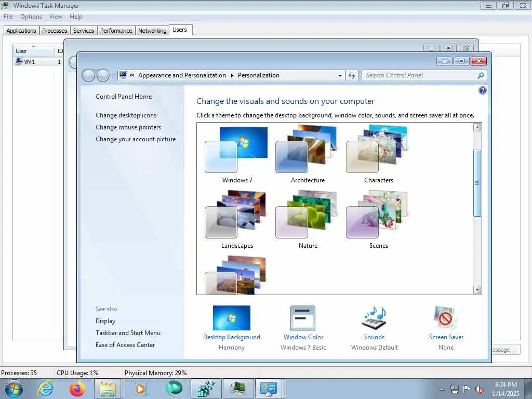The image size is (532, 399).
Task: Open the clock showing 3:24 PM
Action: pos(506,389)
